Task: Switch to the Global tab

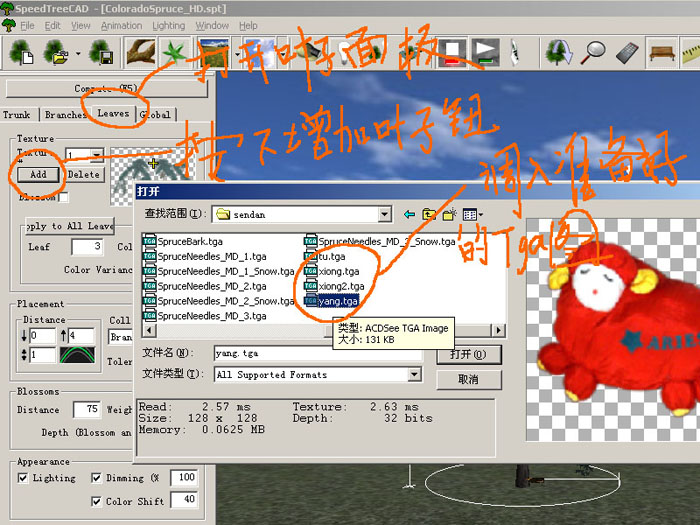Action: pyautogui.click(x=155, y=115)
